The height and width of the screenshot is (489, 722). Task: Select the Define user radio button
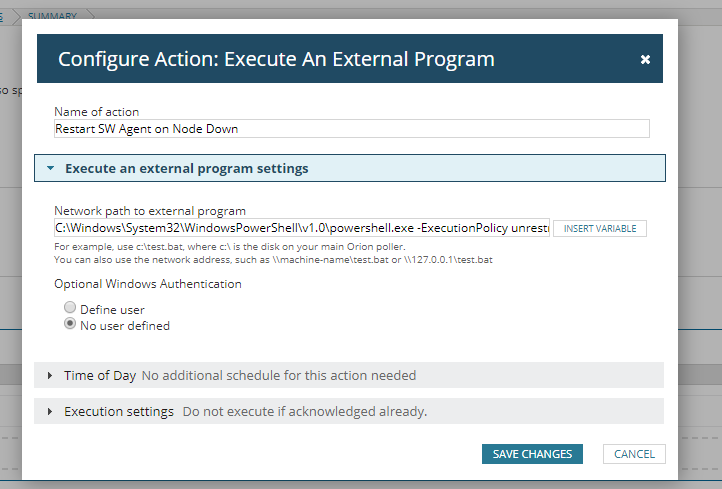click(70, 309)
